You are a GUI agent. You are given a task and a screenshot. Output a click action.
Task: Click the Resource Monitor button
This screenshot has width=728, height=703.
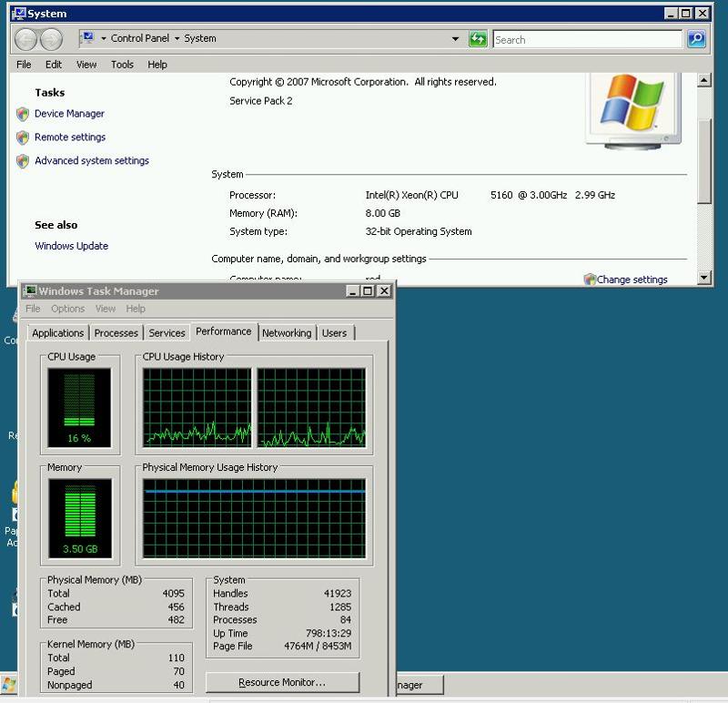click(282, 682)
